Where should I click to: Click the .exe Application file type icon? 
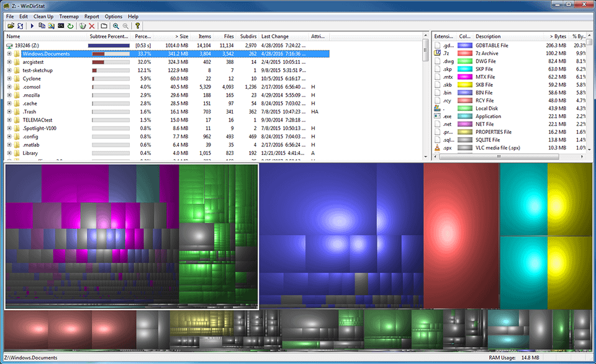pos(438,116)
